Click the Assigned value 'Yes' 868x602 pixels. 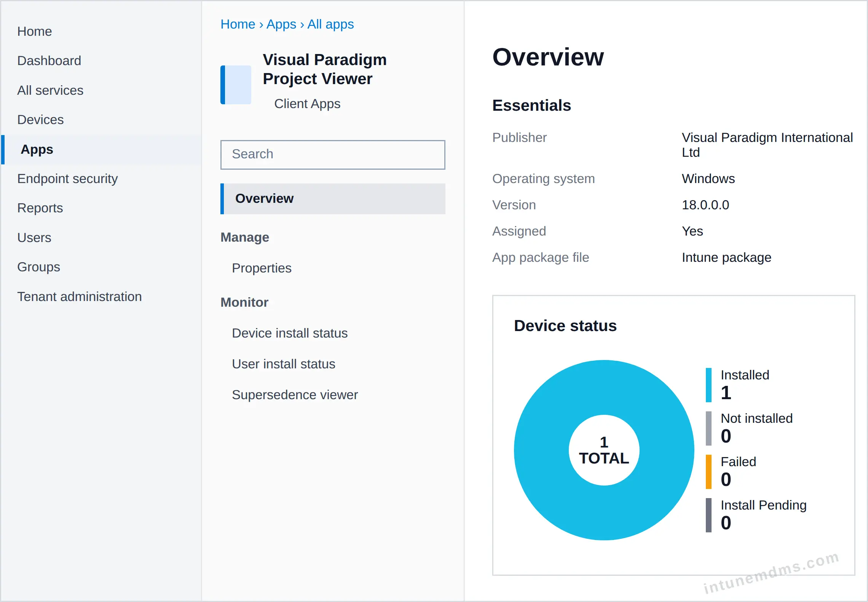(692, 231)
